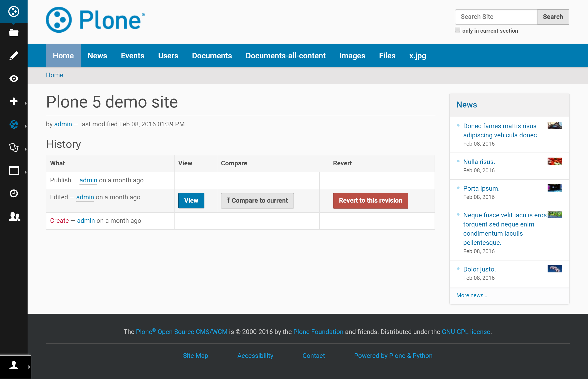
Task: Click the Search Site input field
Action: [x=496, y=17]
